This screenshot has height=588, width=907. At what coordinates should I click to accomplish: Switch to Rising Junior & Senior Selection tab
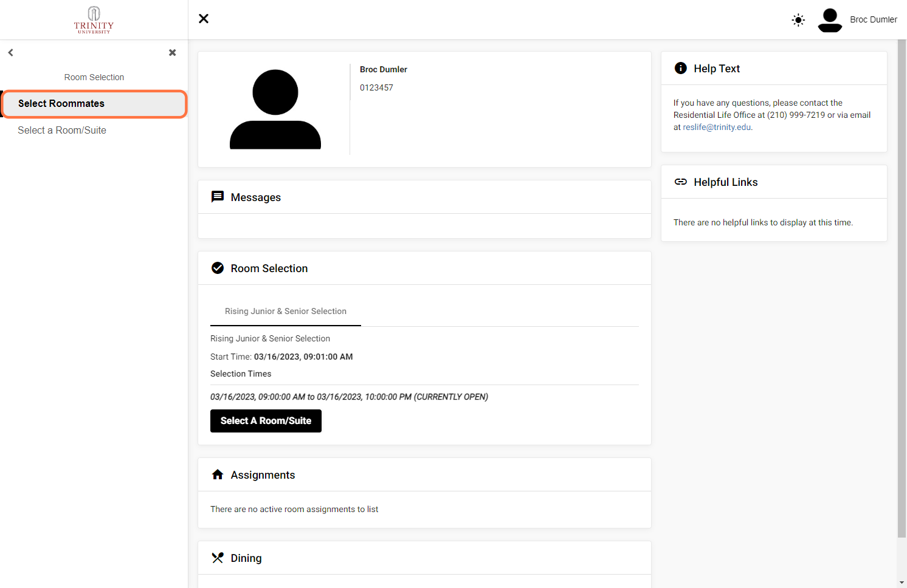tap(286, 311)
